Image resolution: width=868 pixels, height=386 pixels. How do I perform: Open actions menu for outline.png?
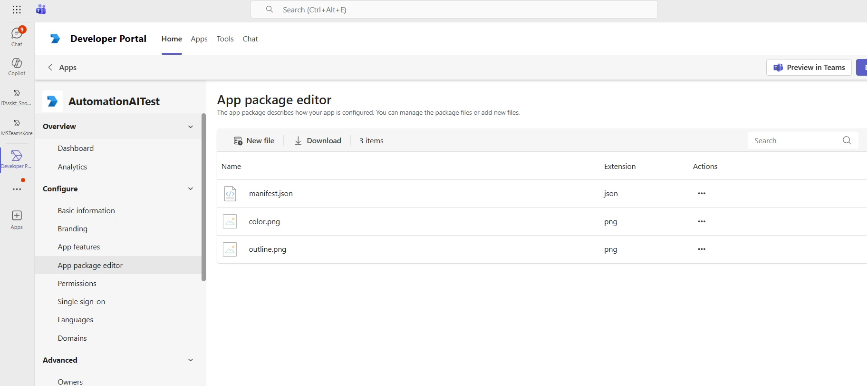point(702,249)
